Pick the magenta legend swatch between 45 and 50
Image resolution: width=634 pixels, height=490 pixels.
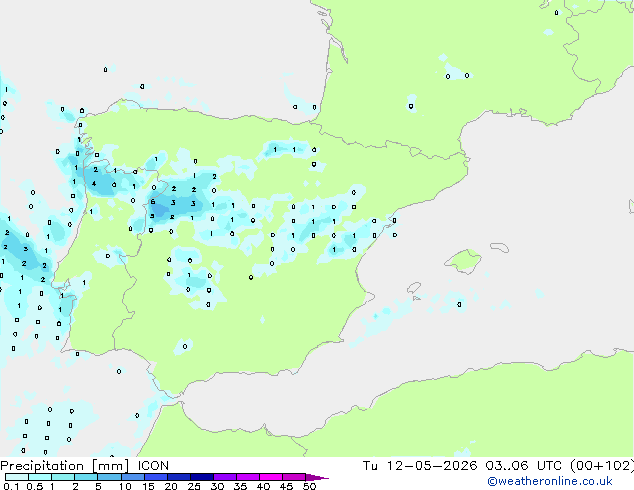click(294, 477)
